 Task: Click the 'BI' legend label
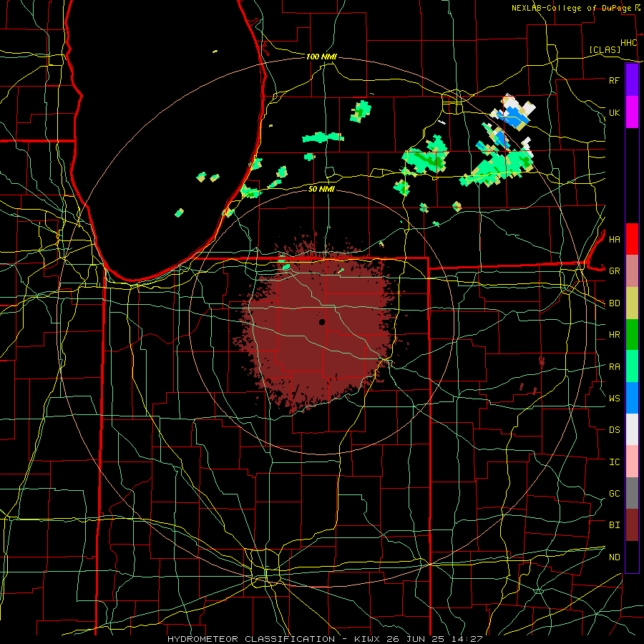[614, 525]
